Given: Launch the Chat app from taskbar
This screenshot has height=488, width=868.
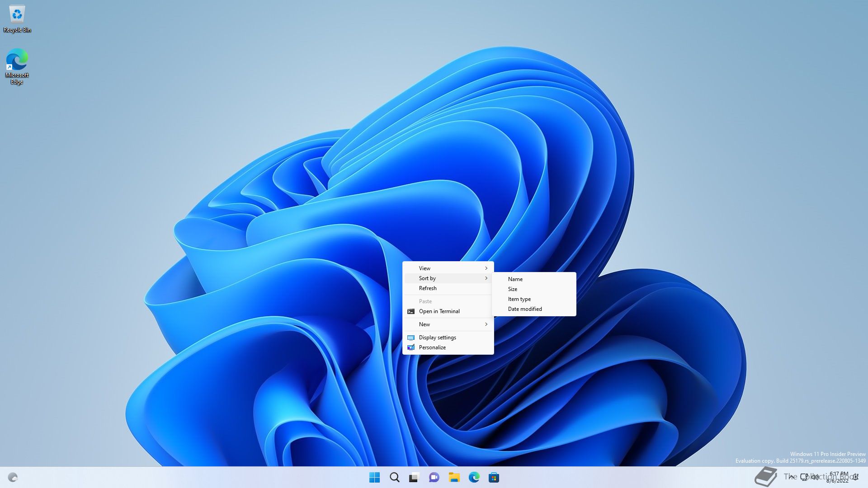Looking at the screenshot, I should click(434, 477).
